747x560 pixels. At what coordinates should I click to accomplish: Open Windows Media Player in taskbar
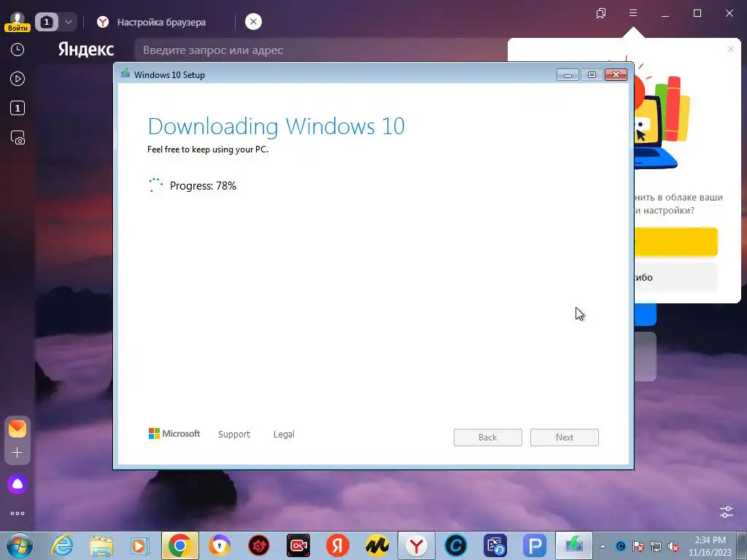[x=141, y=545]
